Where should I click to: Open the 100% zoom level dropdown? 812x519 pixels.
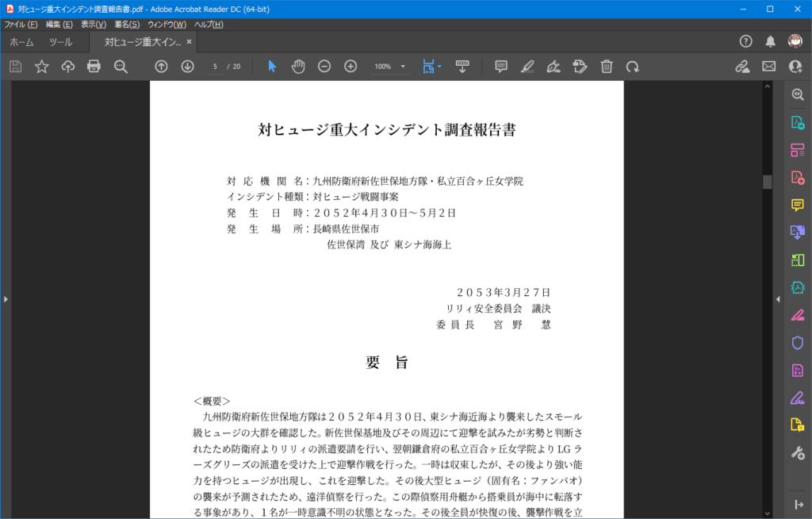click(x=403, y=67)
